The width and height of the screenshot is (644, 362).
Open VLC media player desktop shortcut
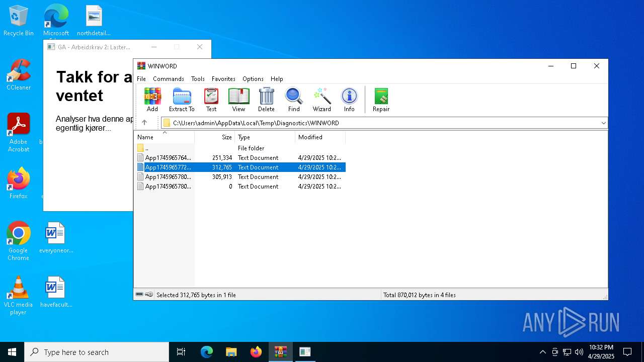point(19,296)
